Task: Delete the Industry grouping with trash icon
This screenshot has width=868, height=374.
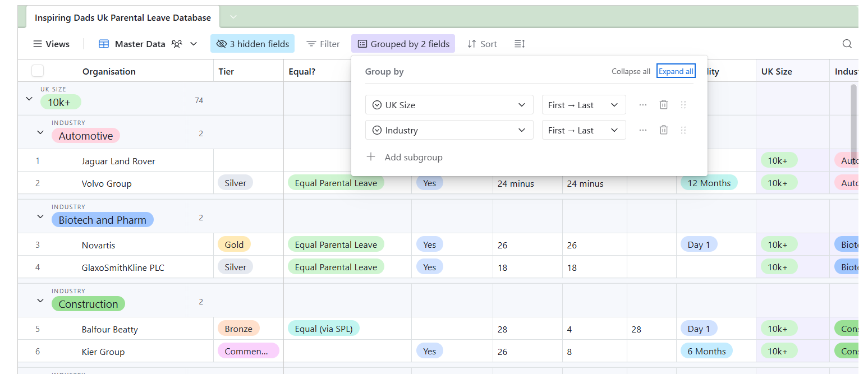Action: coord(663,130)
